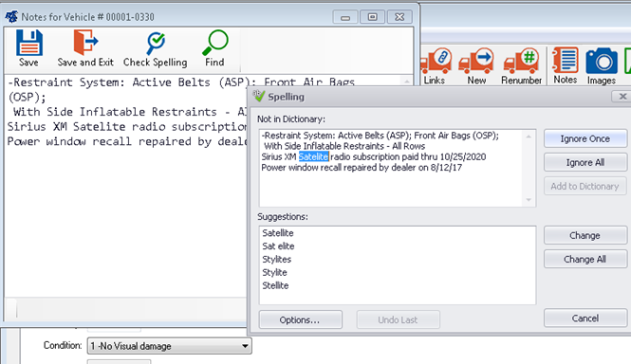This screenshot has height=364, width=631.
Task: Open the Notes icon in ribbon
Action: (x=566, y=61)
